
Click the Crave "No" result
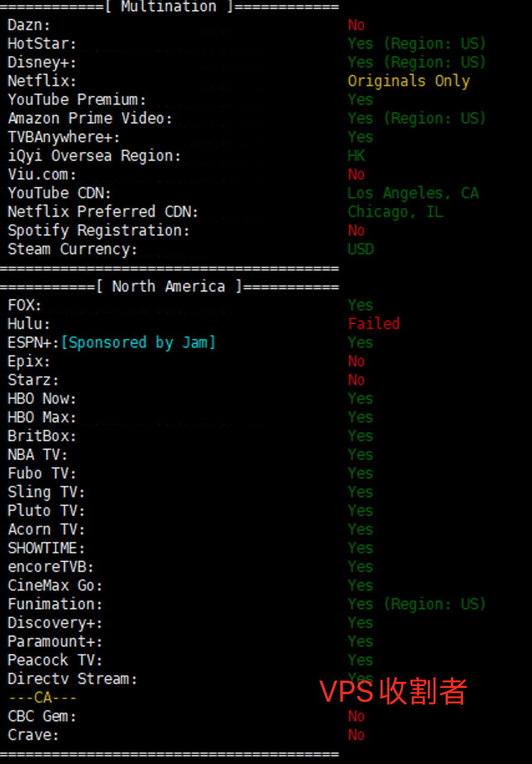point(356,735)
